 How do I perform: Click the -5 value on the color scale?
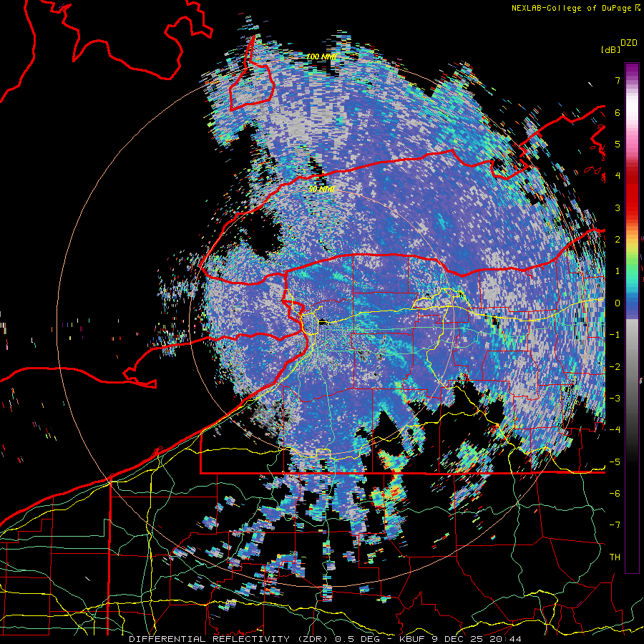tap(615, 462)
